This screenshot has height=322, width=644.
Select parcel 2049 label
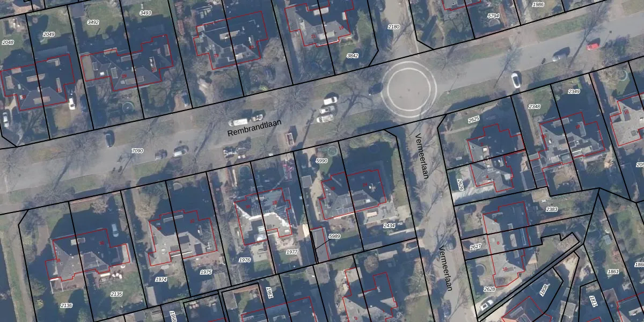pyautogui.click(x=49, y=34)
